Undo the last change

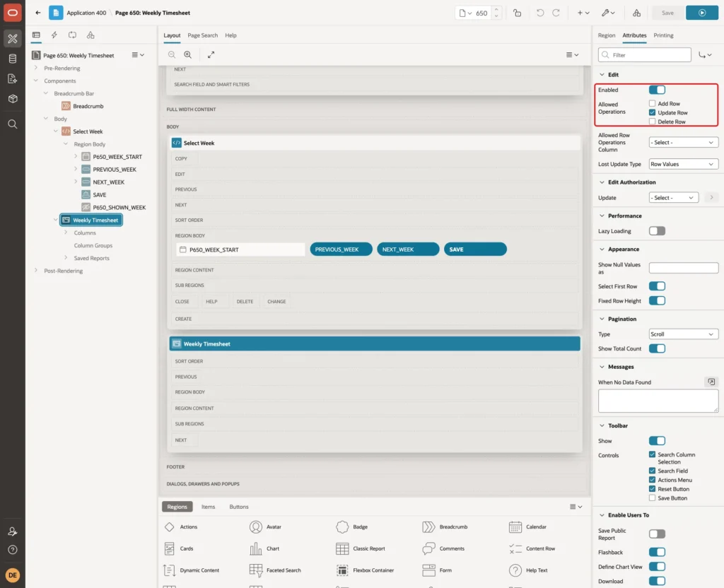click(539, 13)
